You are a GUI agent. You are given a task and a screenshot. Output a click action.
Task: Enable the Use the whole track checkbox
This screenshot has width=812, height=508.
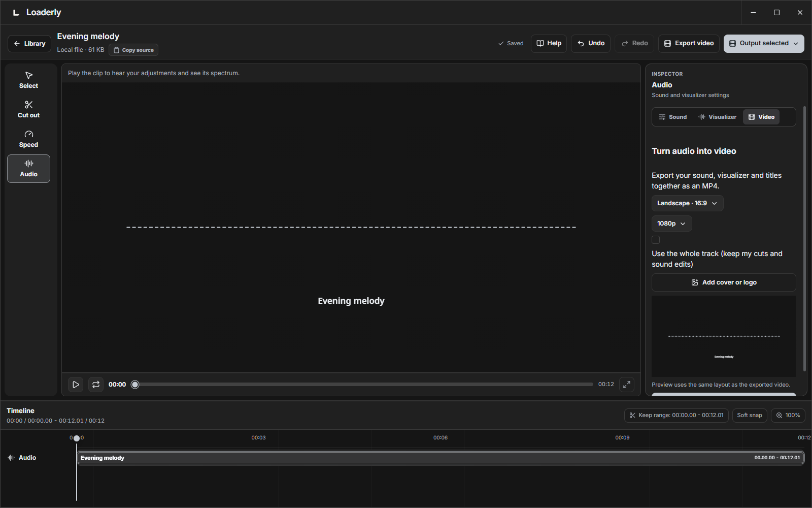click(656, 240)
